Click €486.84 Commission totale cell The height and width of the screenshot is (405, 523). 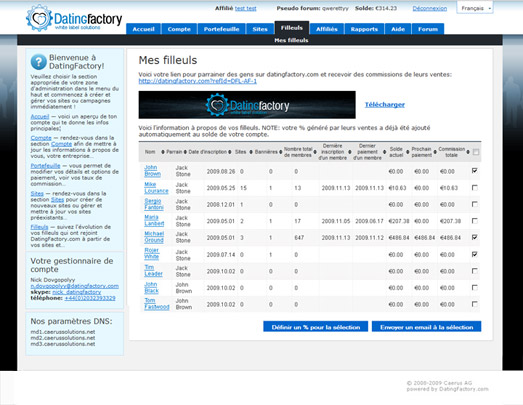450,238
